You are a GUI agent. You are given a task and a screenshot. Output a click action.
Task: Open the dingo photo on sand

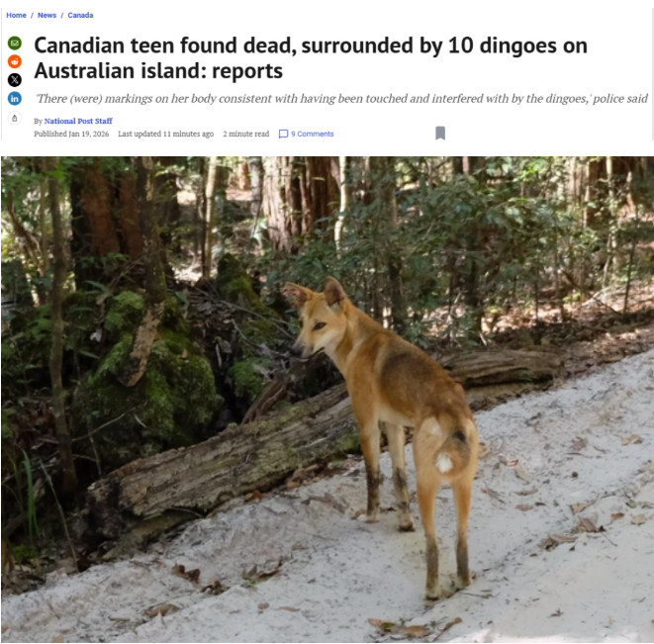(327, 400)
